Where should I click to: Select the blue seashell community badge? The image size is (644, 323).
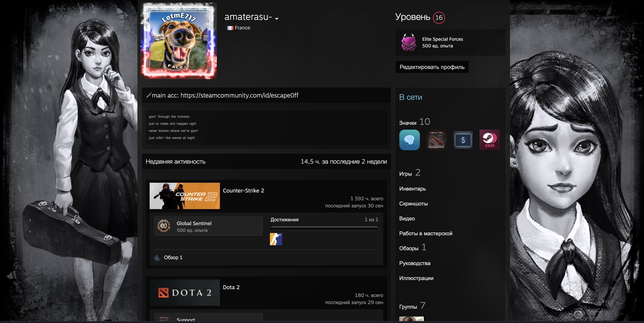(x=409, y=140)
